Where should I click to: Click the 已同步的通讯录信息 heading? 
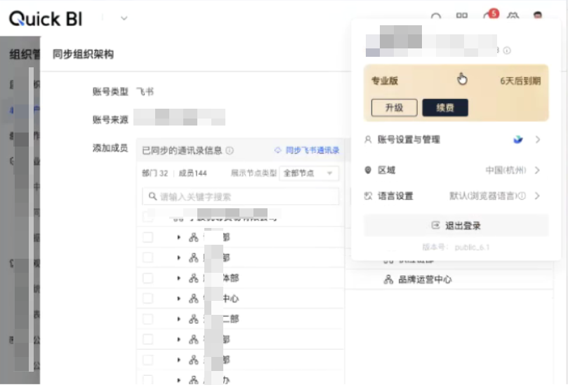[x=182, y=150]
